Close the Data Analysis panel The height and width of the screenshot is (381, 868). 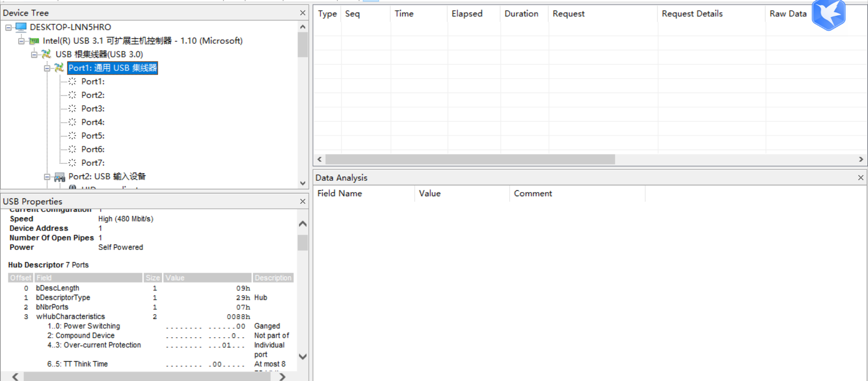click(861, 178)
